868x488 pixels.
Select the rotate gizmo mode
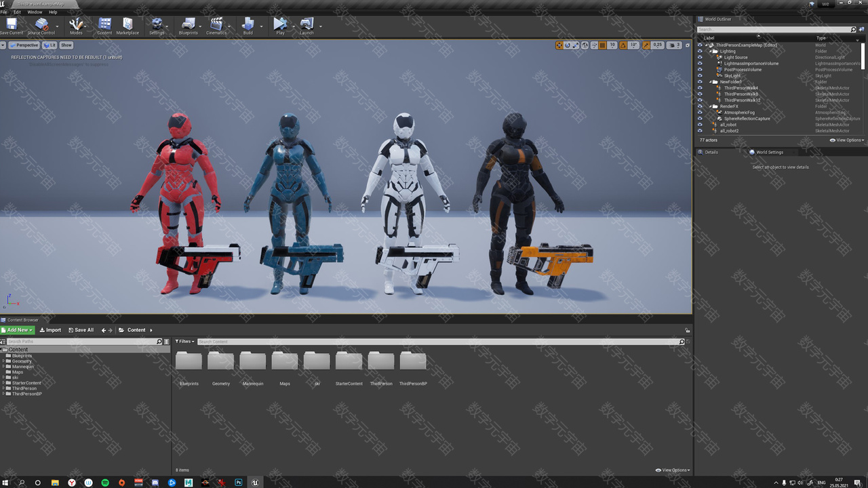[x=568, y=45]
